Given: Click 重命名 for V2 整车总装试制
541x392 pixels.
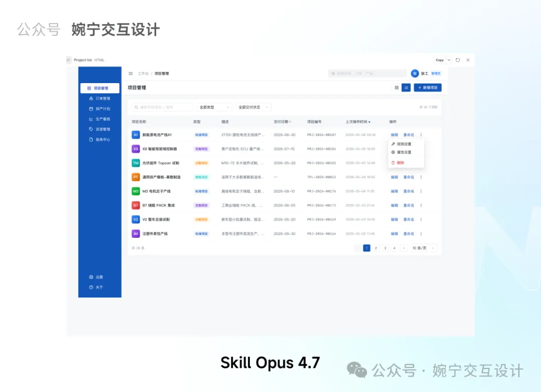Looking at the screenshot, I should coord(409,220).
